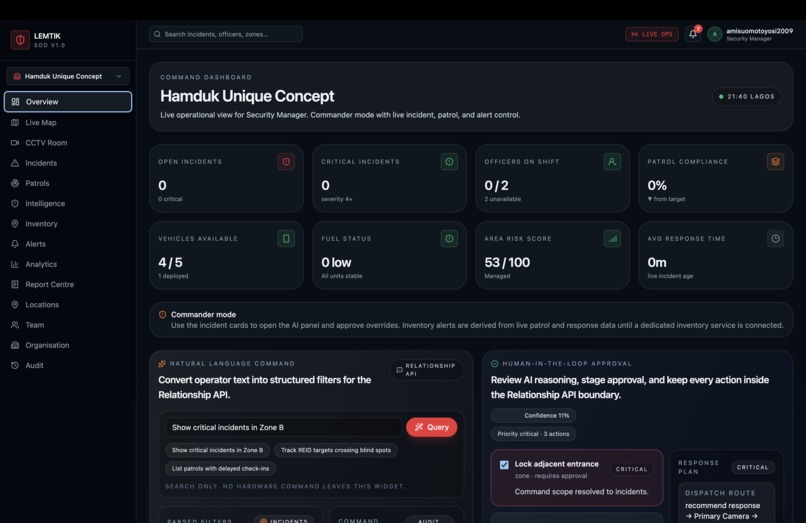Click the Vehicles Available card icon
Image resolution: width=806 pixels, height=523 pixels.
tap(286, 239)
